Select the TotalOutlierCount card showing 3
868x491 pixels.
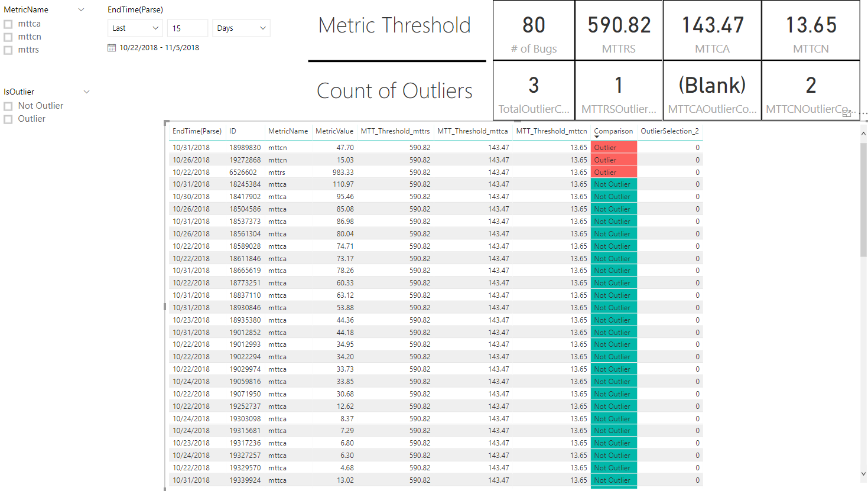click(x=534, y=90)
